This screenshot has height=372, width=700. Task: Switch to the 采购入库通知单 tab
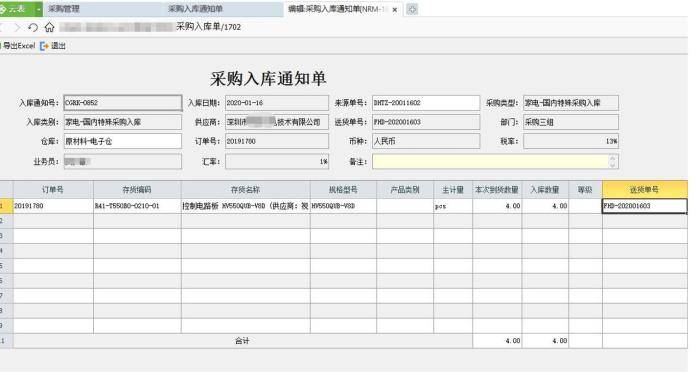tap(196, 8)
